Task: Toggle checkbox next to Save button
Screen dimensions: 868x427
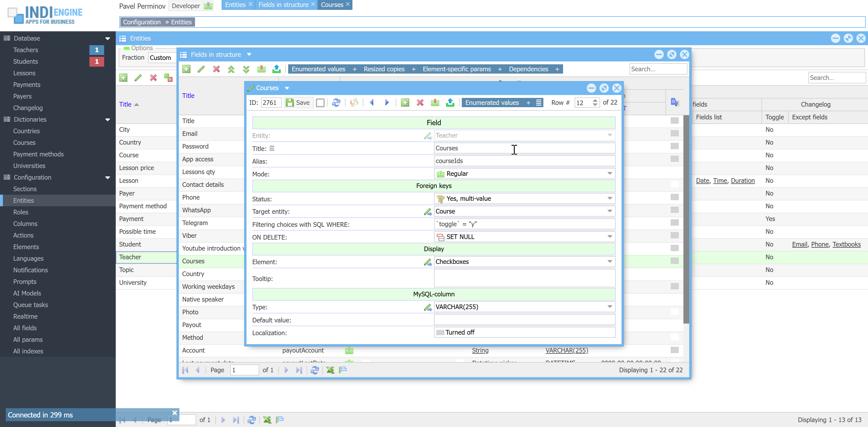Action: click(x=320, y=103)
